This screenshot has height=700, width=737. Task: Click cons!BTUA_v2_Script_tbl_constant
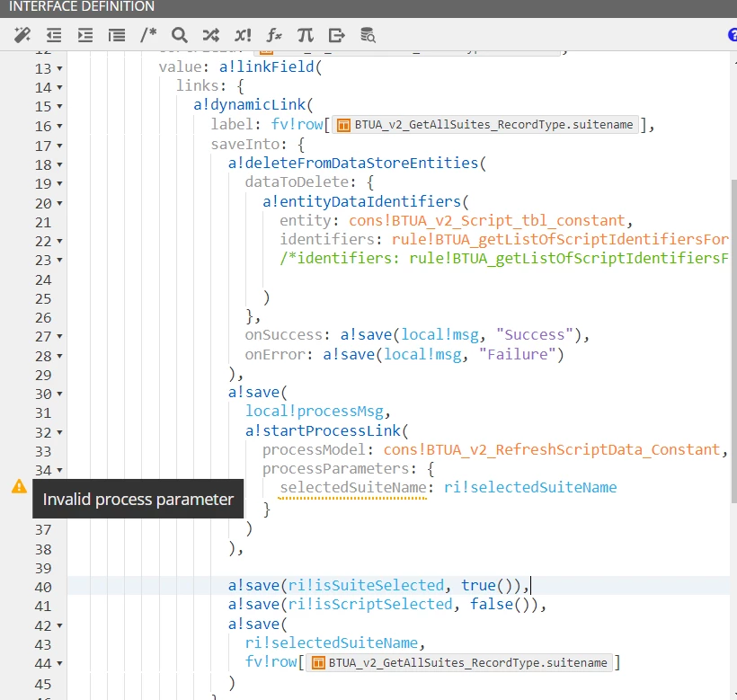pos(487,221)
